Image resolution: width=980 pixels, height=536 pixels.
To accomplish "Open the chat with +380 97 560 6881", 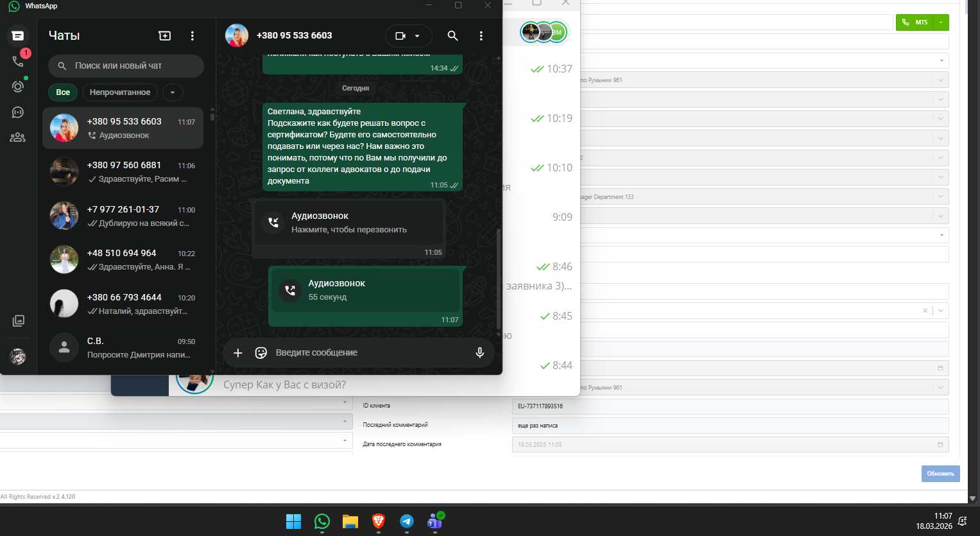I will pyautogui.click(x=123, y=172).
